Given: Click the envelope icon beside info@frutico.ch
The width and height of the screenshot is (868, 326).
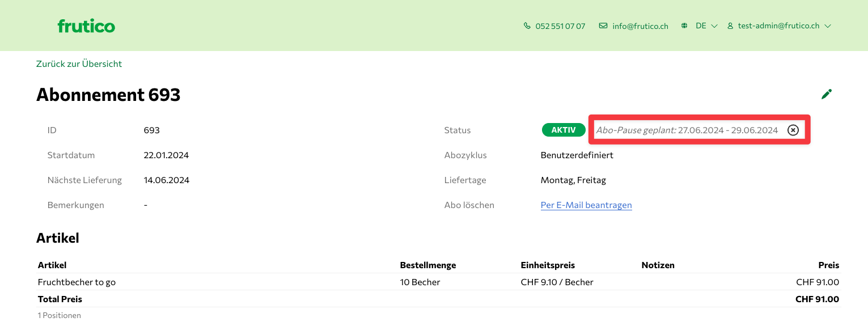Looking at the screenshot, I should [x=603, y=26].
